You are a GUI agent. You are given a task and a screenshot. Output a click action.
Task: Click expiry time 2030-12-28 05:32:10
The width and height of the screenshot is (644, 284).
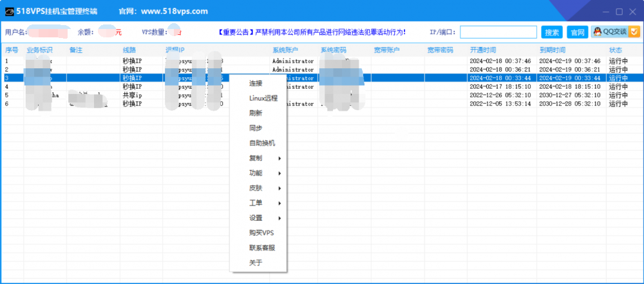click(x=569, y=104)
